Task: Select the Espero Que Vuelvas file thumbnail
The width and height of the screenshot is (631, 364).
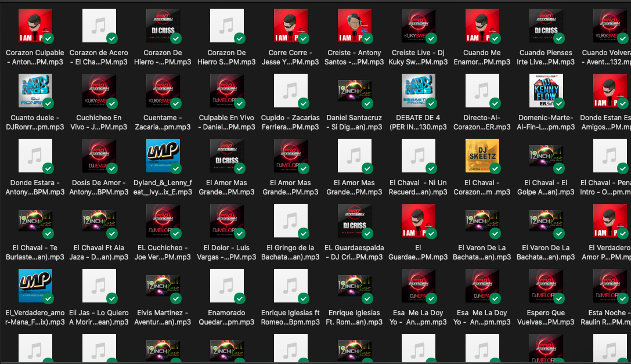Action: tap(546, 286)
